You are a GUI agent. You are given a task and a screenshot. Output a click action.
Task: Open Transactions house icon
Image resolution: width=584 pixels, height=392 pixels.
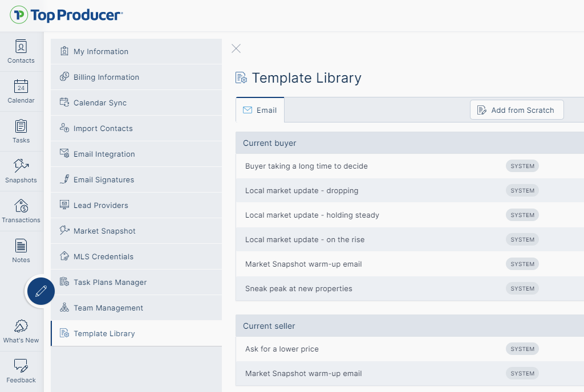[x=21, y=211]
